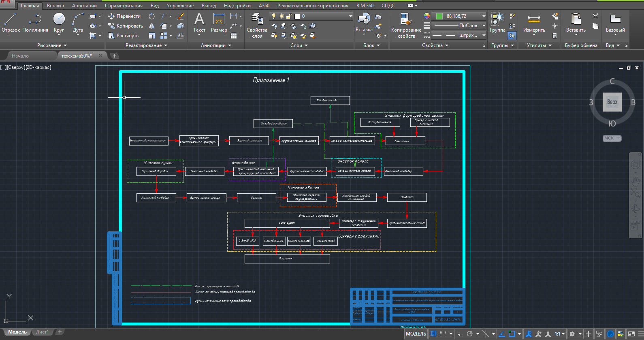Click the cut scissors icon
This screenshot has width=644, height=340.
pyautogui.click(x=595, y=16)
